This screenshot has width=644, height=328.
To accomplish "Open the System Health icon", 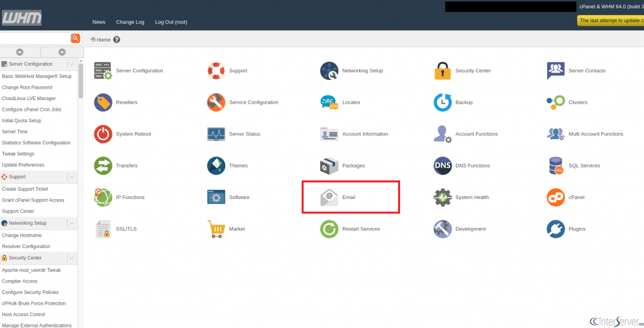I will (x=443, y=197).
